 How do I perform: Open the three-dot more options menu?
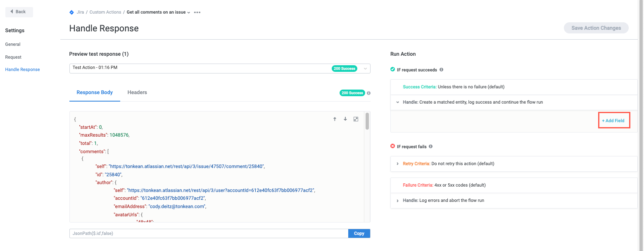[197, 12]
